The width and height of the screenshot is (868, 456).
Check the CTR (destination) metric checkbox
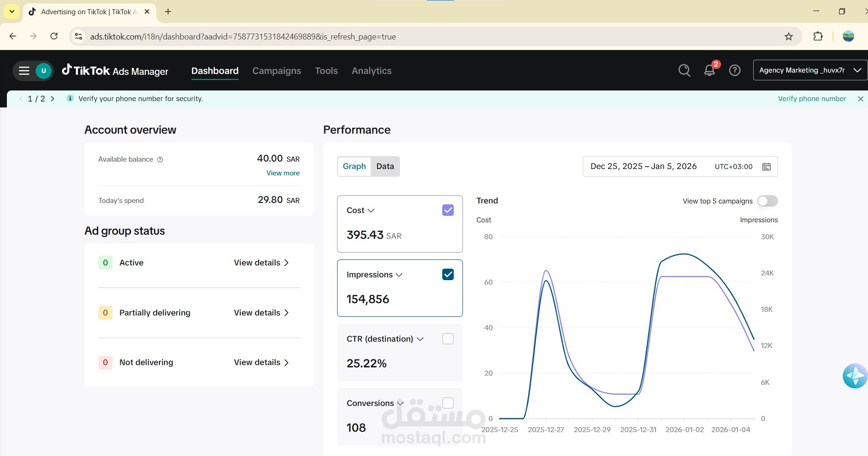pos(448,339)
